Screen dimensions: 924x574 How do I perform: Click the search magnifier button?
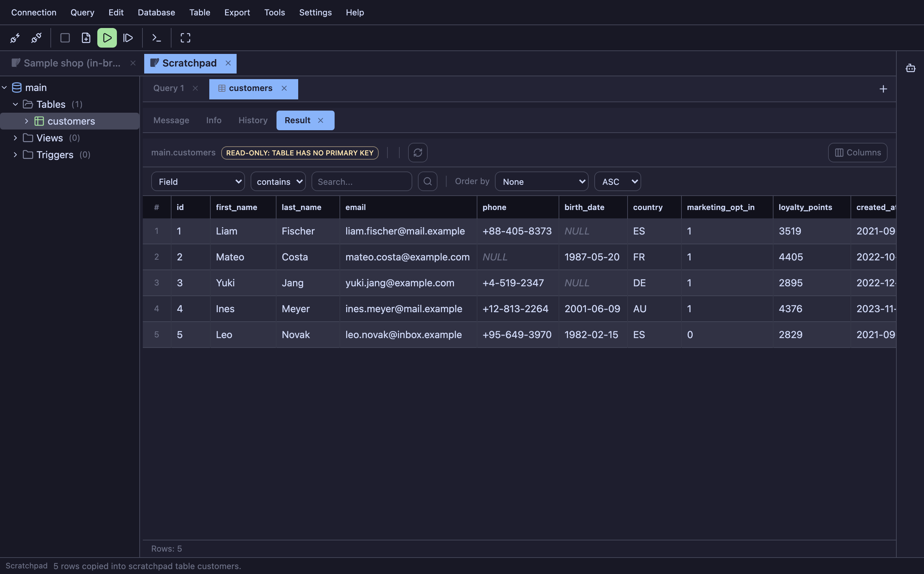427,181
